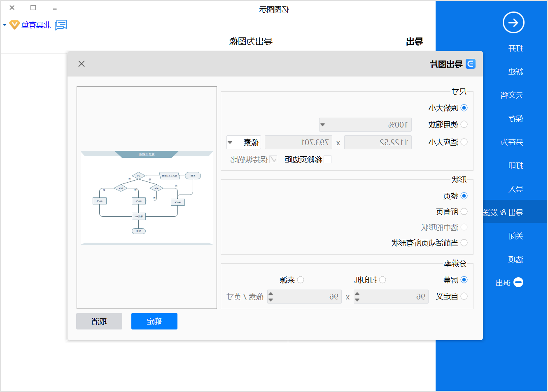Click the 导出 heading behind the dialog
The image size is (548, 392).
pos(415,42)
